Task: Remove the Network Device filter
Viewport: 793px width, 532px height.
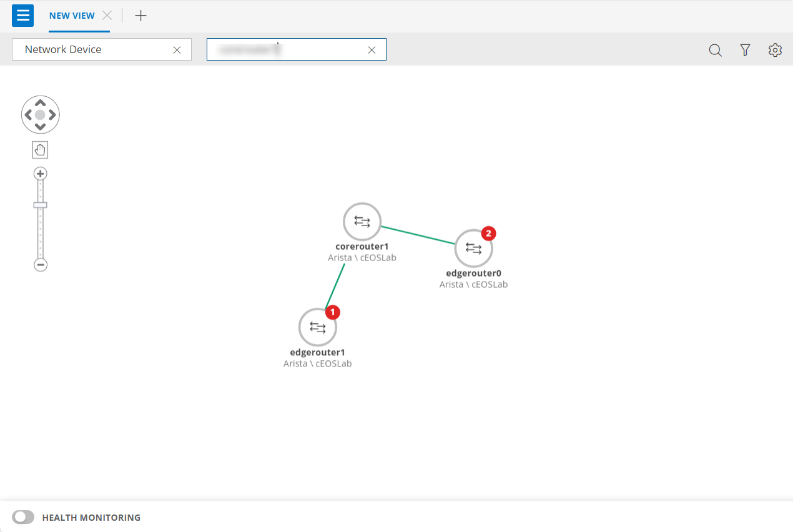Action: tap(177, 49)
